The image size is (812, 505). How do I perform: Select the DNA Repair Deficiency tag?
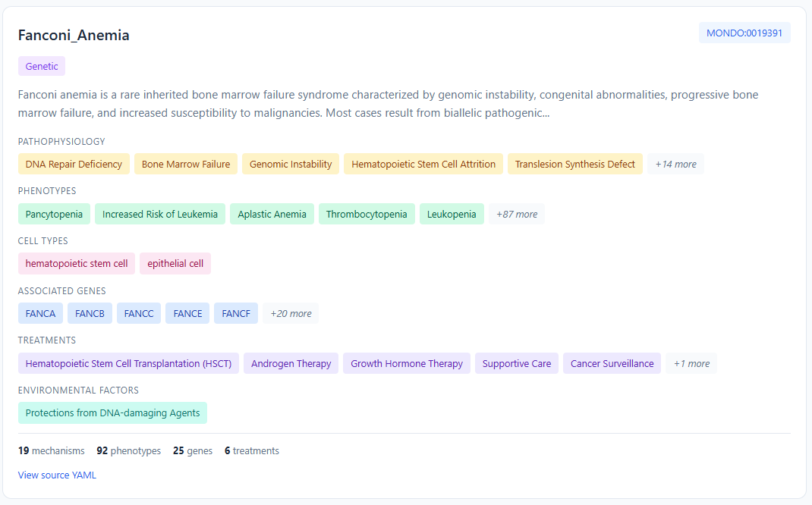click(74, 164)
